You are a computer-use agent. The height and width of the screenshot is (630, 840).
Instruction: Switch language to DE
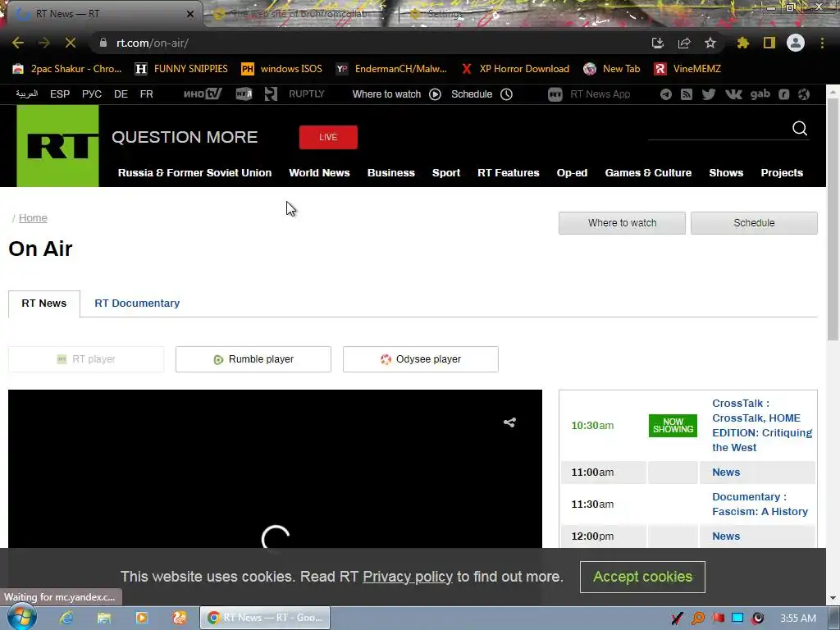click(x=121, y=94)
